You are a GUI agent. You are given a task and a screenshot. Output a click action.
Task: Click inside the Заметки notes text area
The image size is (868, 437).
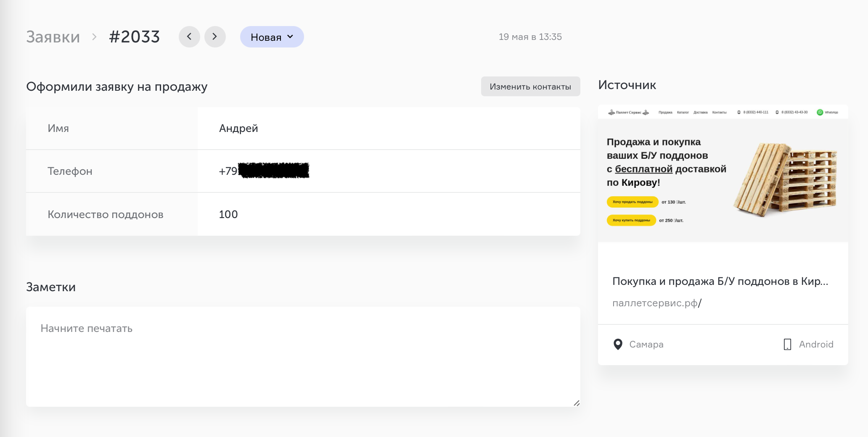[x=303, y=357]
